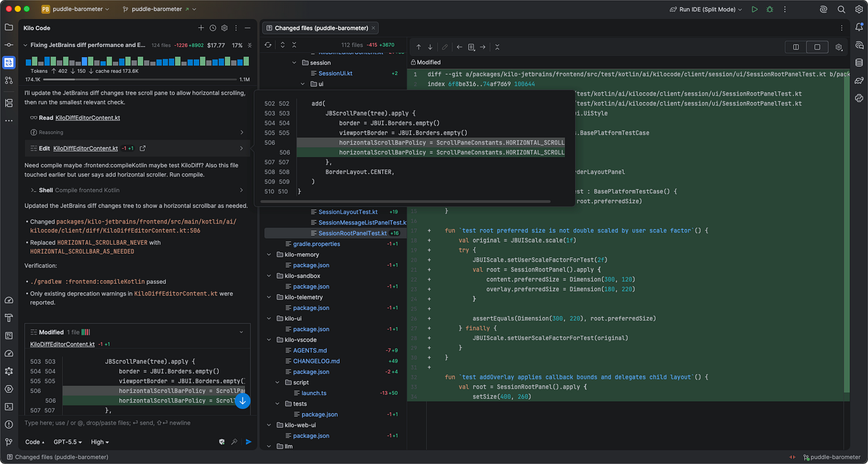The width and height of the screenshot is (868, 464).
Task: Go to next file arrow
Action: pos(482,47)
